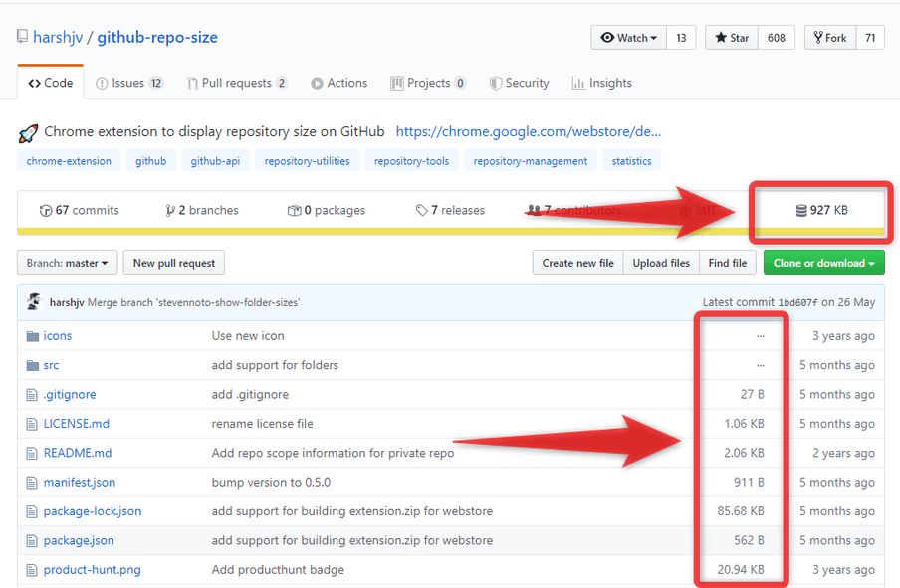
Task: Open the Security tab
Action: click(519, 83)
